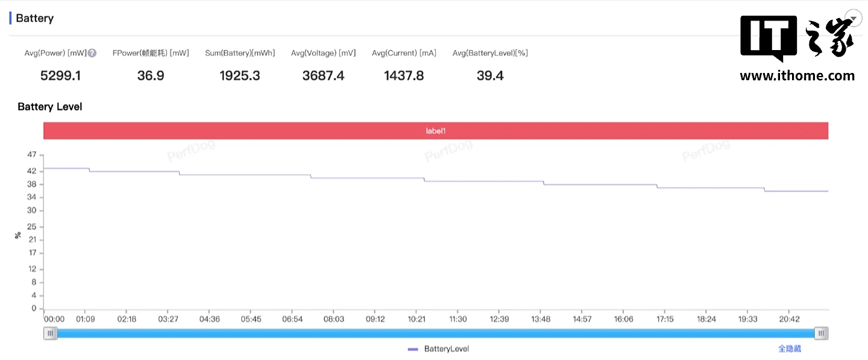Click the 13:48 time axis label
This screenshot has height=360, width=868.
pyautogui.click(x=541, y=319)
